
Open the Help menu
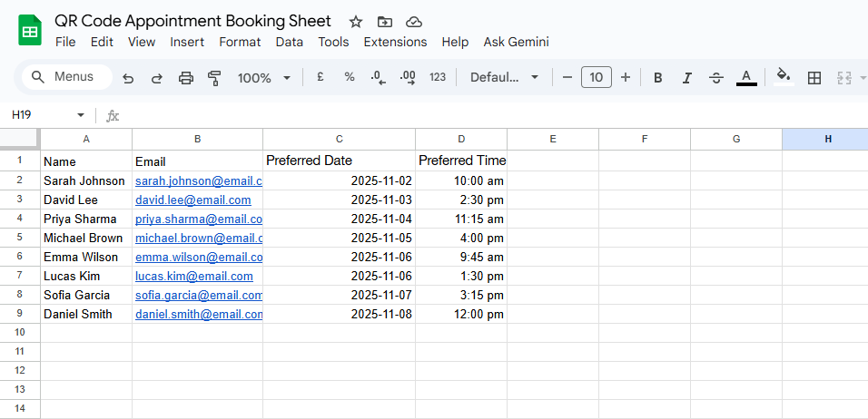pos(455,42)
